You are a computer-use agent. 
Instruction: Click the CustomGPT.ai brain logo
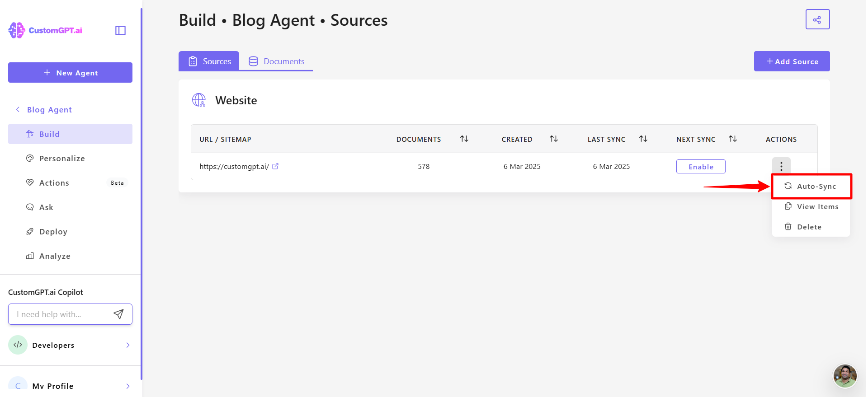pos(17,30)
